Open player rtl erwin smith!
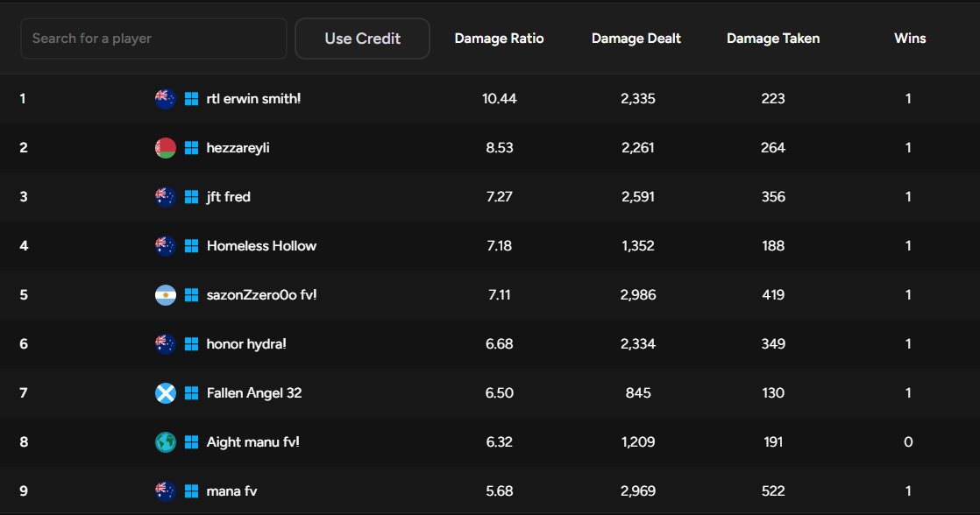 (x=253, y=99)
